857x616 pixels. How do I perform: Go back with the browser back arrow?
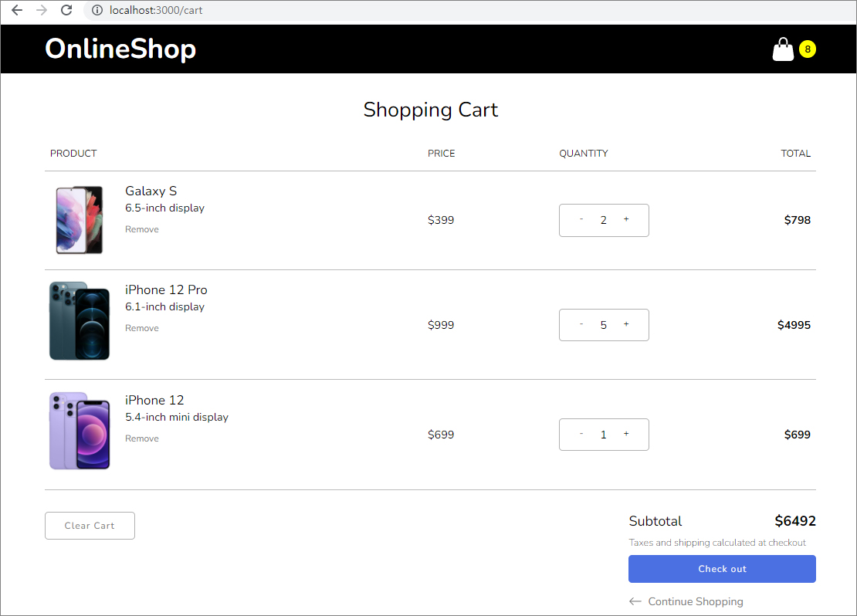point(17,10)
